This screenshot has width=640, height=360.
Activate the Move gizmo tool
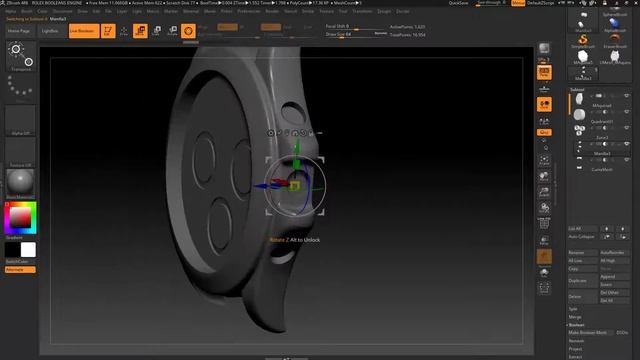140,31
